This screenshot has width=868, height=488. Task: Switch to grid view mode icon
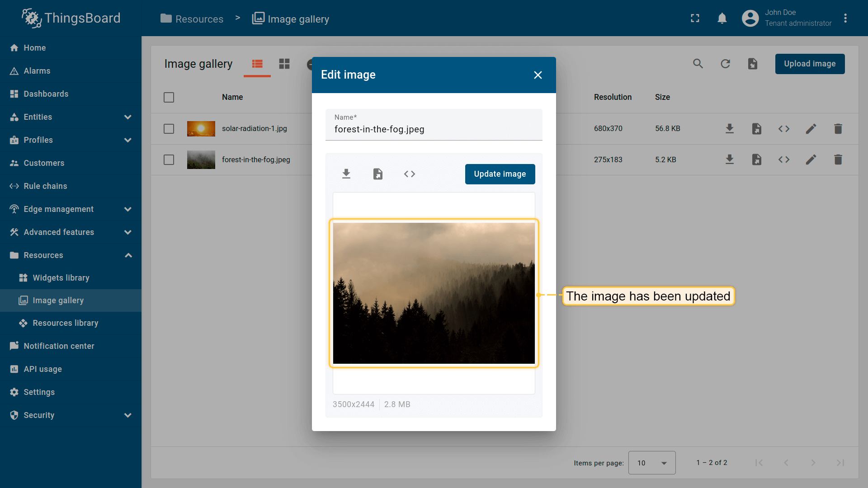click(284, 64)
